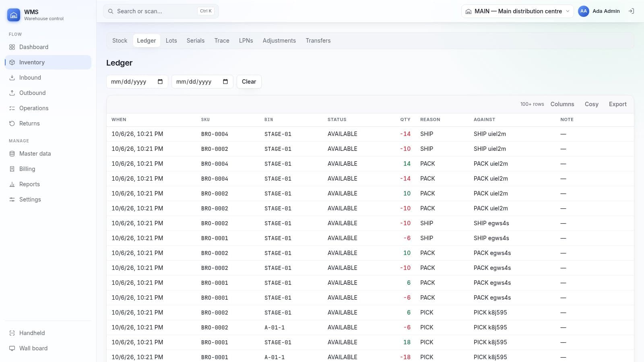Click the Ctrl K shortcut badge

pyautogui.click(x=206, y=11)
